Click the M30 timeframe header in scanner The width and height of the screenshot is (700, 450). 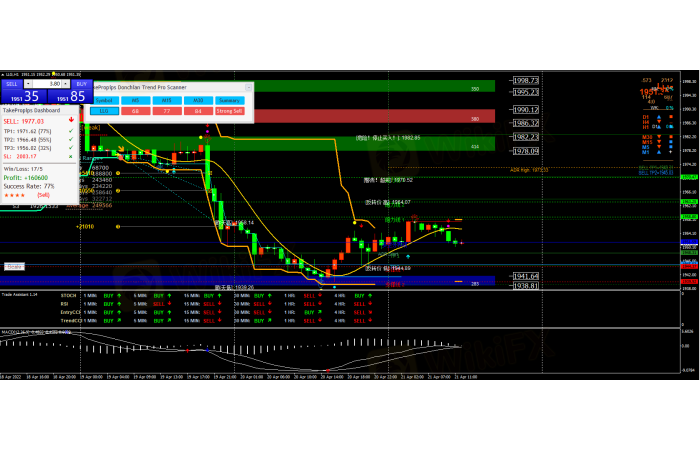pos(198,100)
